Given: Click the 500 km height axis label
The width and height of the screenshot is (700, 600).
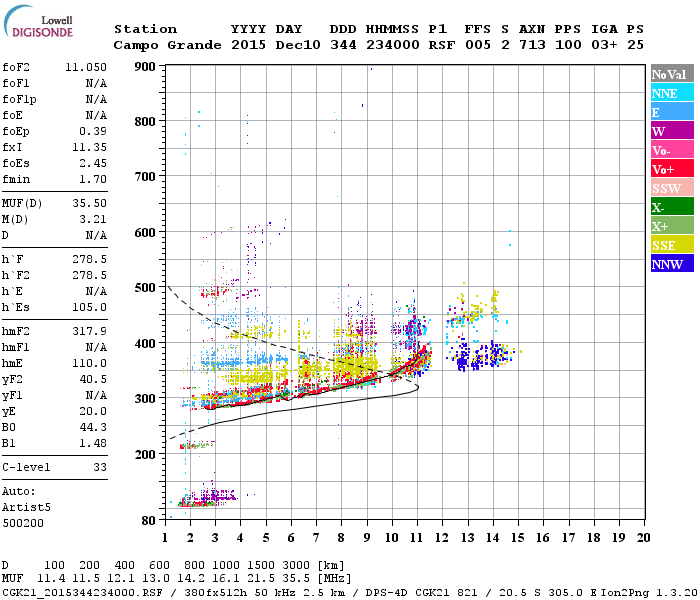Looking at the screenshot, I should tap(145, 288).
